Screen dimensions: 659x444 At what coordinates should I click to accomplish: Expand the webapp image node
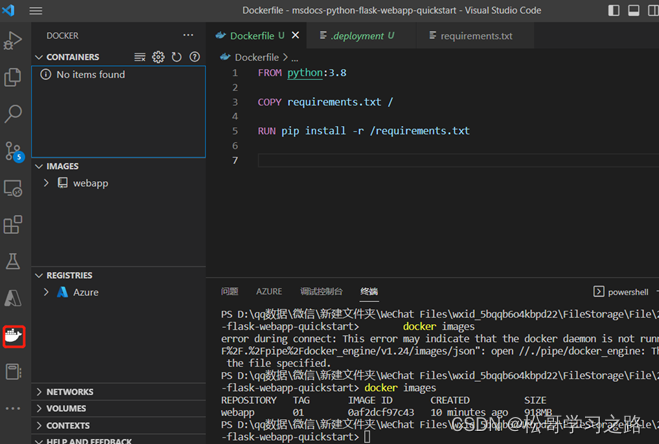[46, 183]
